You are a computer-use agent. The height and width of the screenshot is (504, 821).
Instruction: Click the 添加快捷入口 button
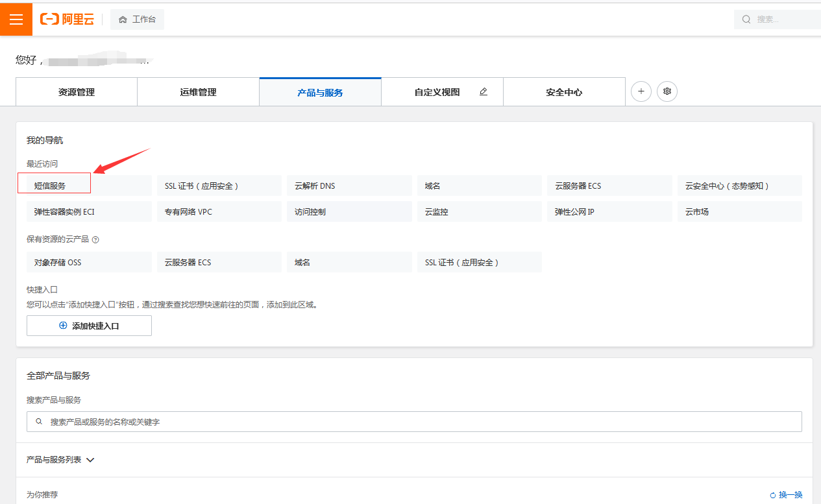[89, 326]
